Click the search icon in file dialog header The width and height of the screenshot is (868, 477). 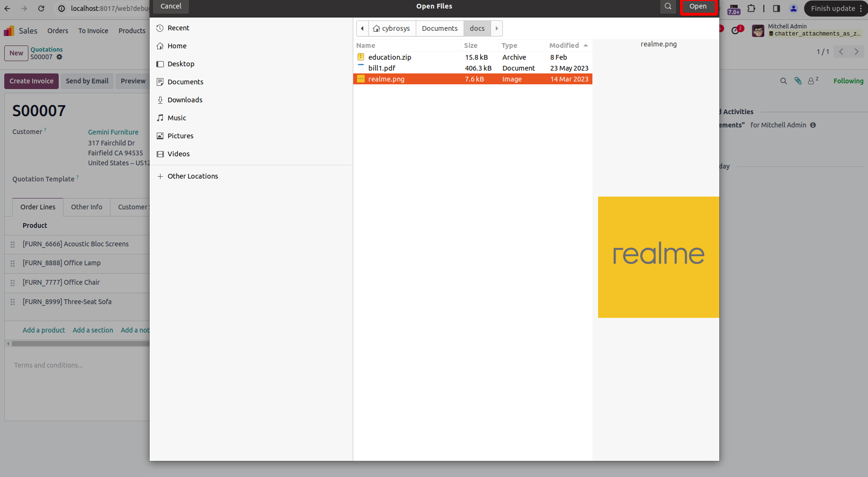point(668,7)
